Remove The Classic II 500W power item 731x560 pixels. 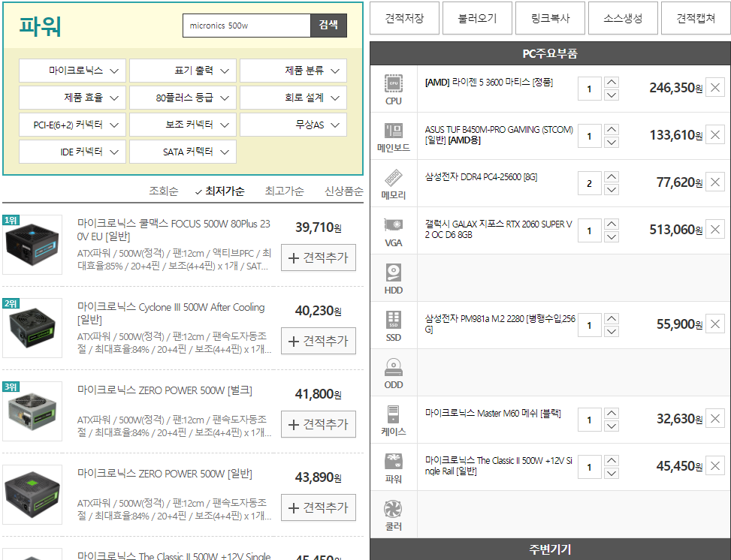click(x=715, y=466)
